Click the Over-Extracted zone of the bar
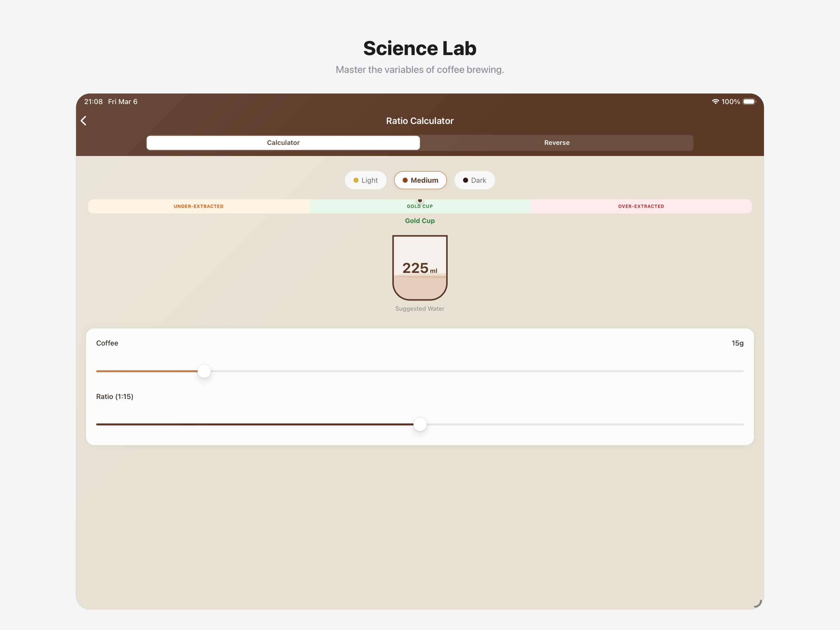840x630 pixels. click(x=641, y=206)
